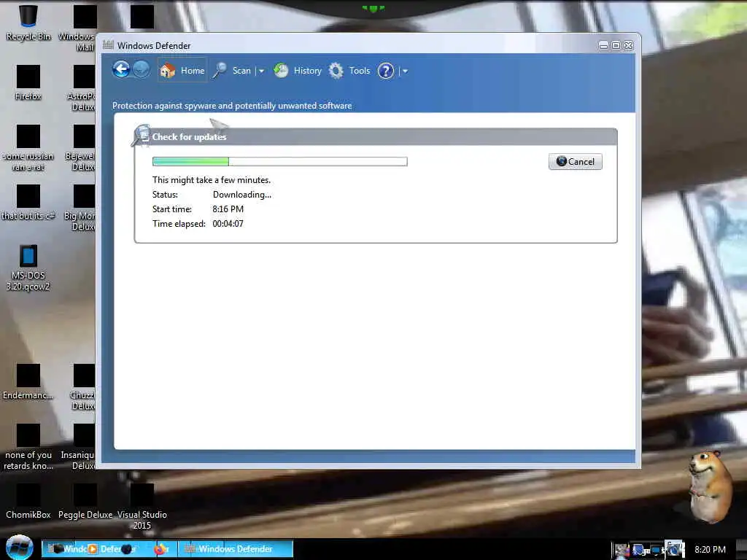Screen dimensions: 747x560
Task: Click the '00:04:07' elapsed time value
Action: 228,224
